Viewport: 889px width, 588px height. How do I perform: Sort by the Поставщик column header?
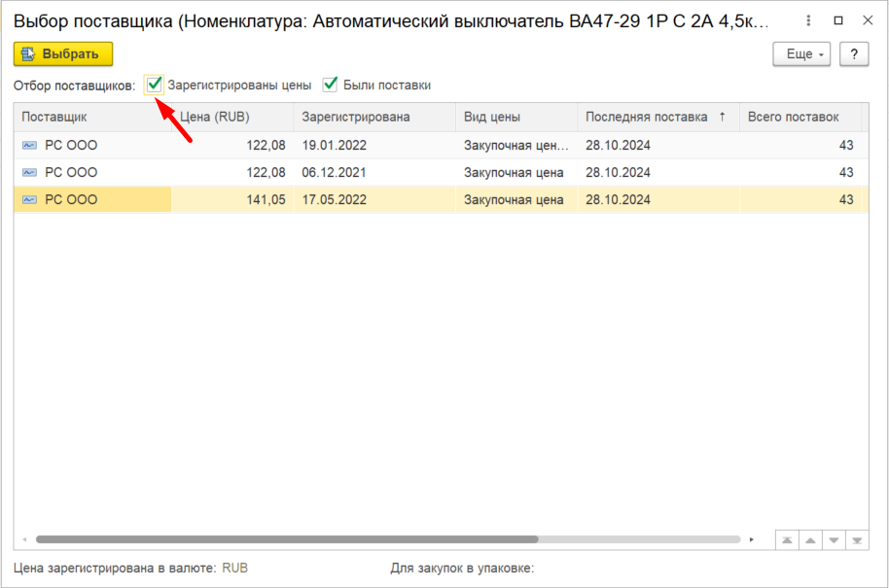pos(93,118)
